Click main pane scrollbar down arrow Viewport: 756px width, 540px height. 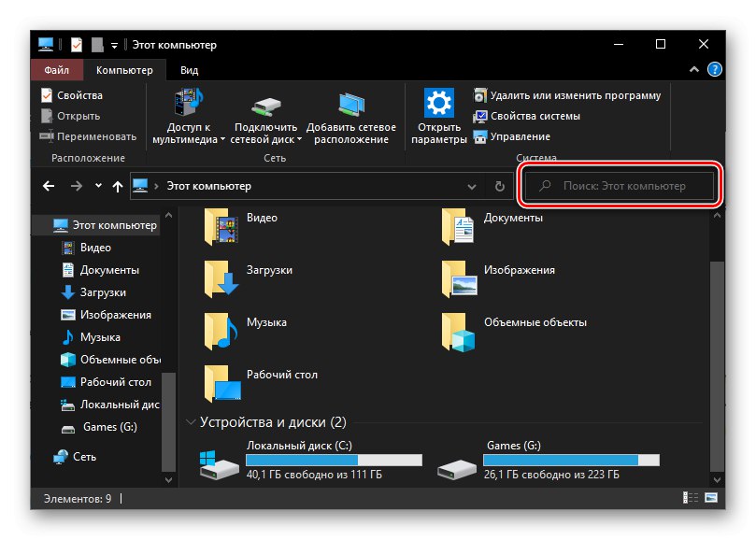tap(717, 479)
